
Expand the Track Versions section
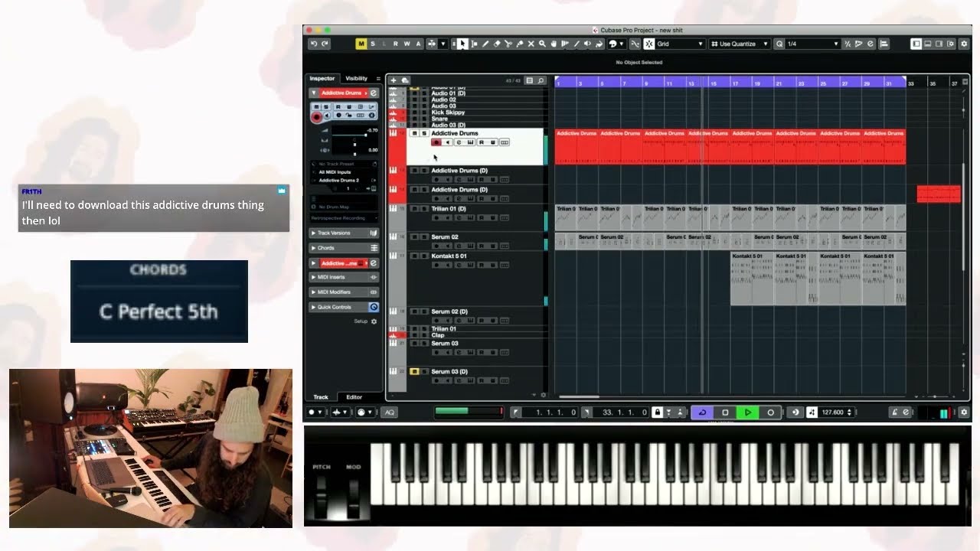coord(313,233)
